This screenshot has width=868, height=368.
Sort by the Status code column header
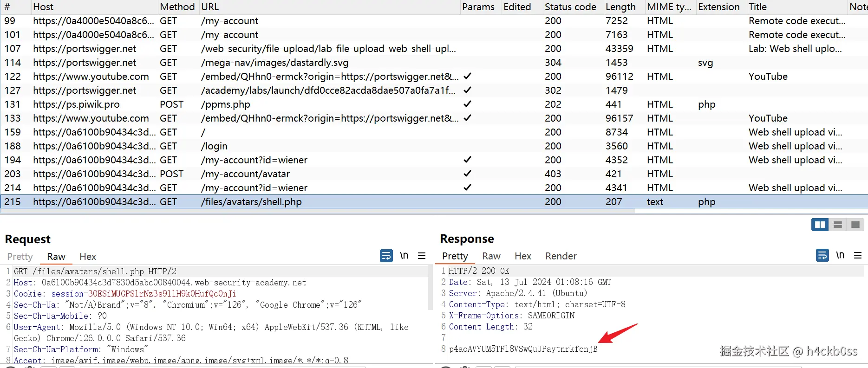tap(573, 7)
